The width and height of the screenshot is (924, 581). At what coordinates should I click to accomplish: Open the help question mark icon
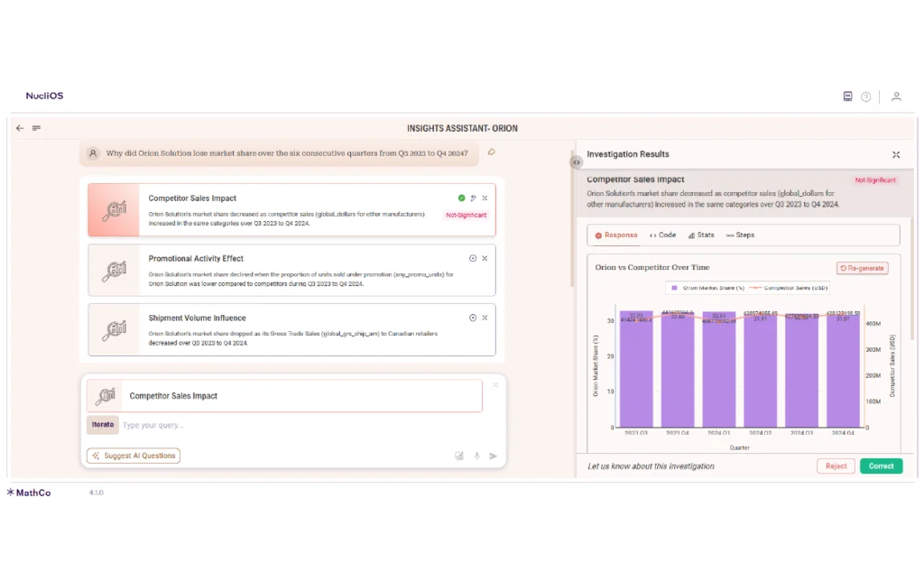coord(865,97)
